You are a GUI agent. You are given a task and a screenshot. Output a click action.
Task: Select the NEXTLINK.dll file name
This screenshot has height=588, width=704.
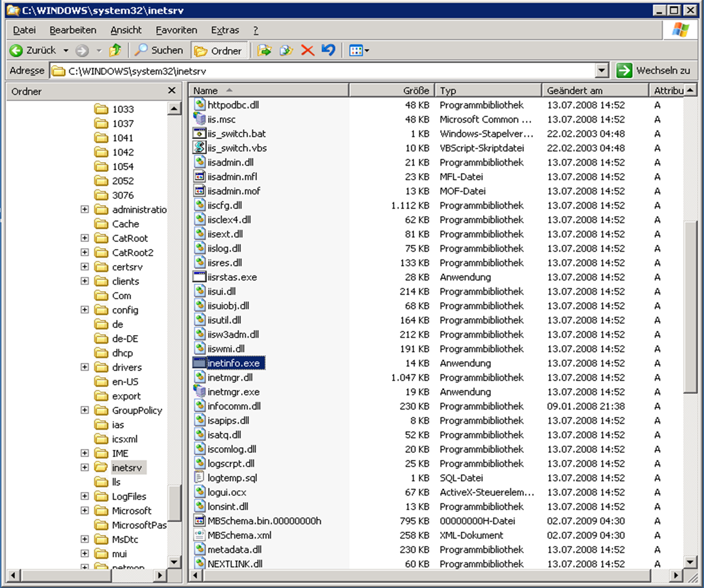[235, 563]
